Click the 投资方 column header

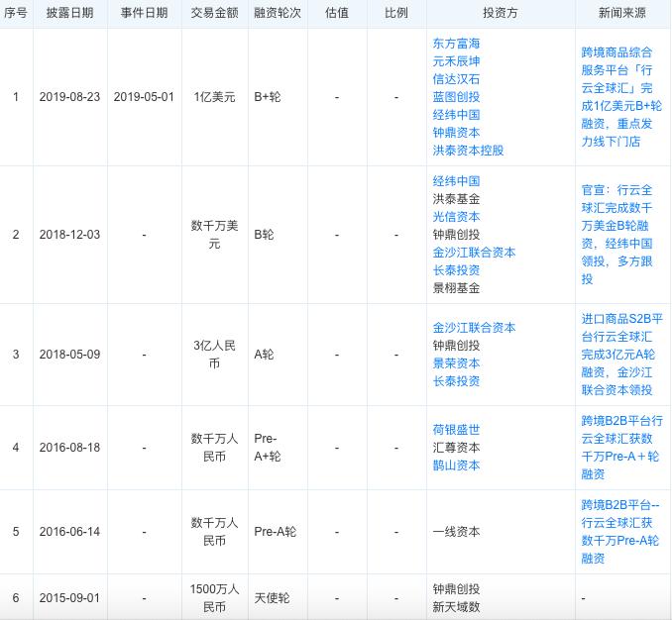[x=501, y=13]
